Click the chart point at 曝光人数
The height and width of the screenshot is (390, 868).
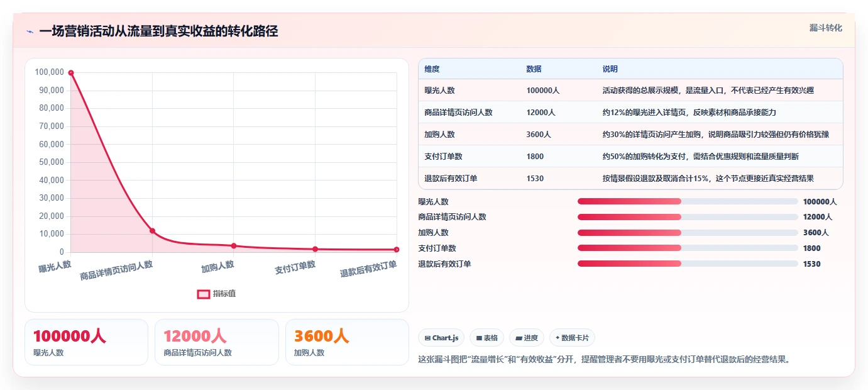click(71, 73)
